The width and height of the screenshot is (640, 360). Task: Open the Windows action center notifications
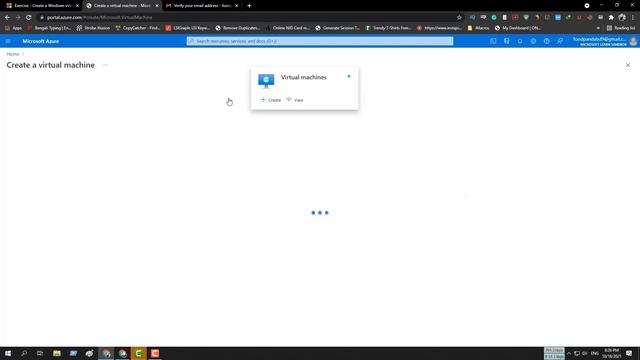[x=629, y=353]
